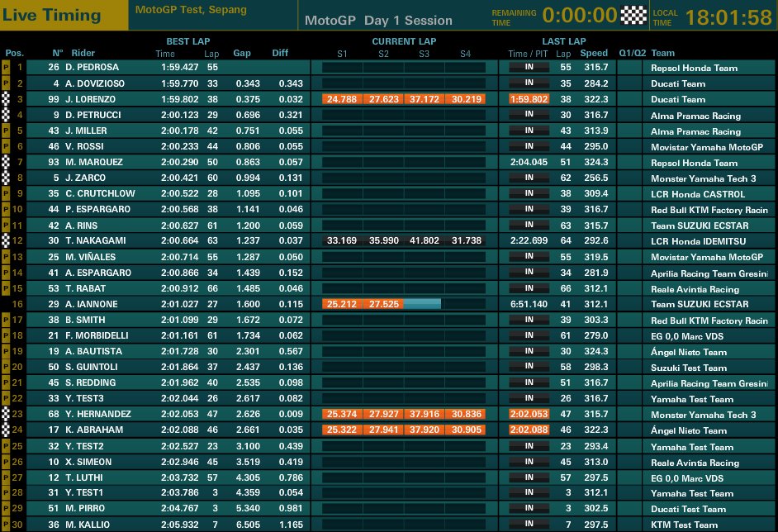Screen dimensions: 778x532
Task: Click the checkered flag marker beside M. Marquez
Action: click(6, 162)
